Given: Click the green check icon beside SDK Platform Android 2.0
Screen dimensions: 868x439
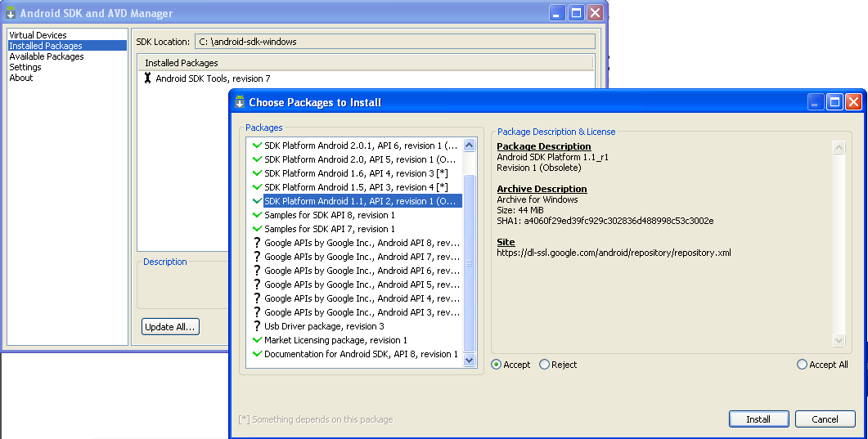Looking at the screenshot, I should (x=257, y=159).
